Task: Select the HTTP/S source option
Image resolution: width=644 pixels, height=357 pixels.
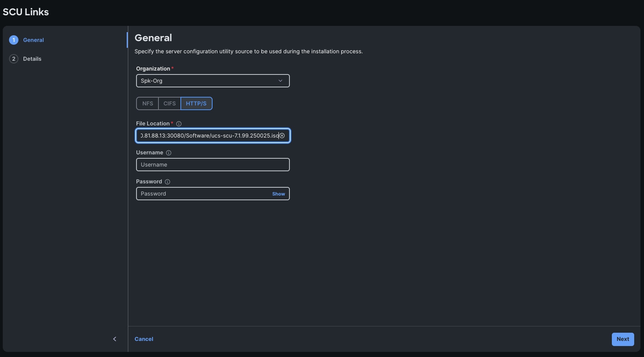Action: tap(196, 103)
